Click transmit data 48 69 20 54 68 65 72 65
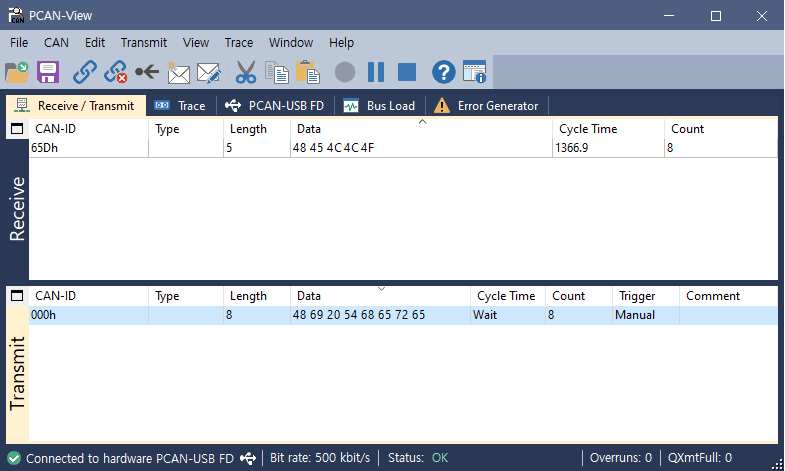This screenshot has height=471, width=785. tap(359, 315)
